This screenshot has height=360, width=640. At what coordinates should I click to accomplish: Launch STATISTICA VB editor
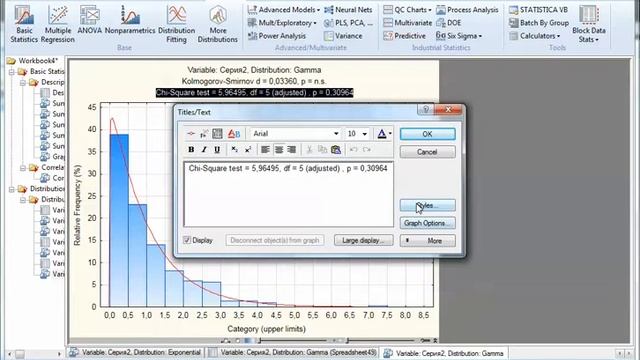(538, 9)
